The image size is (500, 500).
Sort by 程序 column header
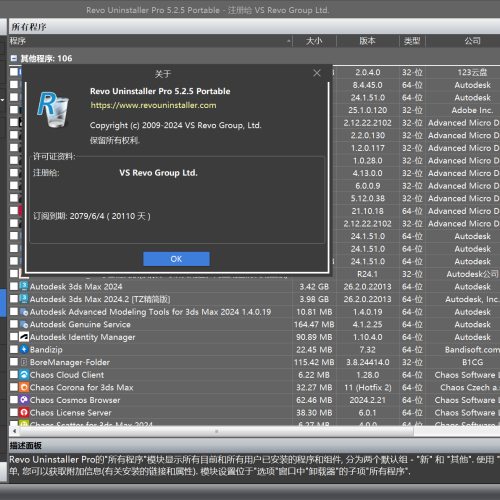150,41
